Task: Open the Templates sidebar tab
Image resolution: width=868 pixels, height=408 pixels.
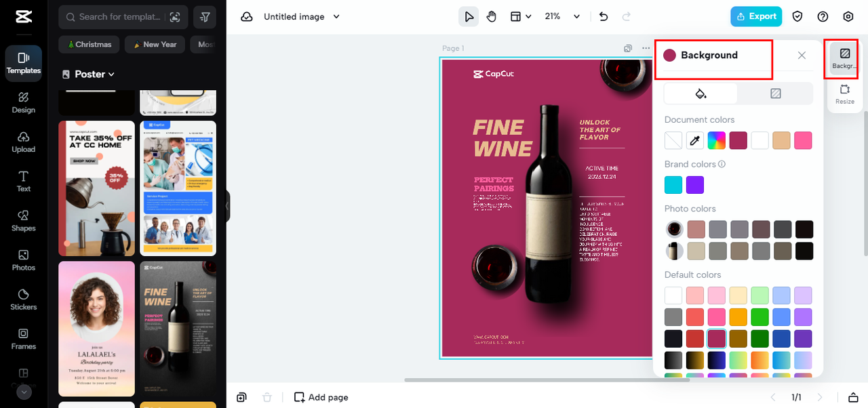Action: 24,63
